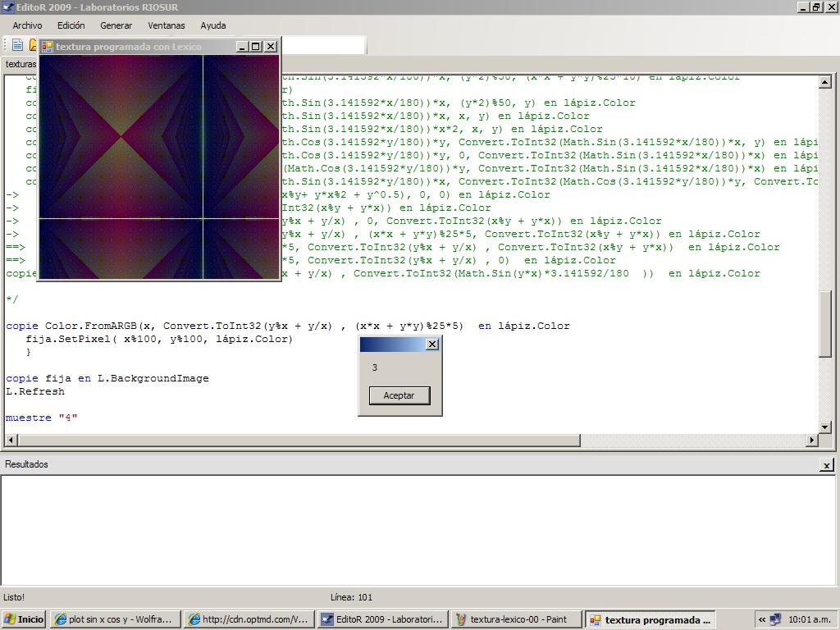840x630 pixels.
Task: Click the New document toolbar icon
Action: [x=17, y=44]
